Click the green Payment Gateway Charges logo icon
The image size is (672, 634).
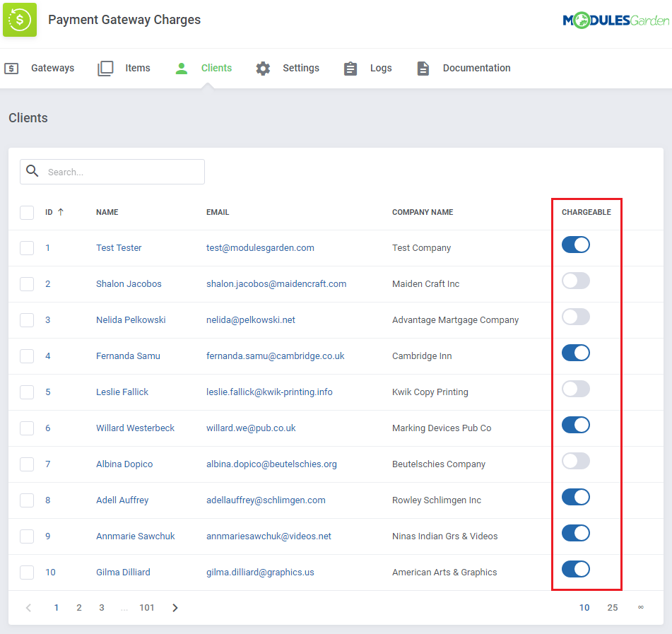pyautogui.click(x=20, y=20)
